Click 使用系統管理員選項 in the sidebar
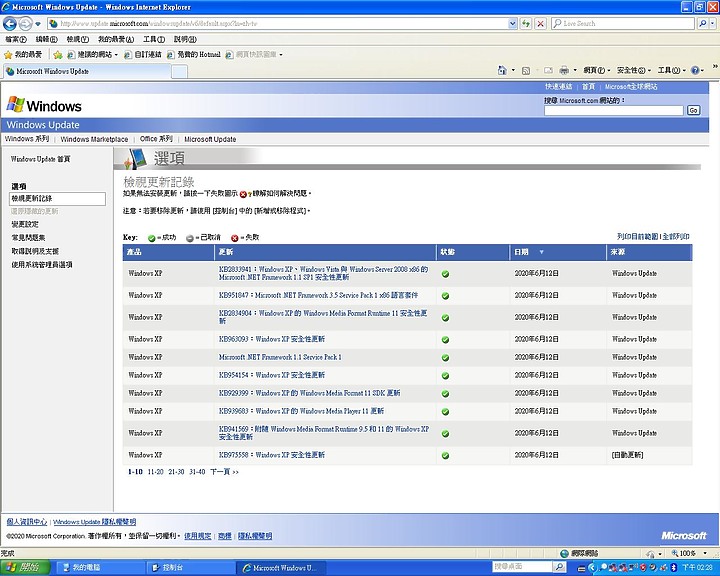 (x=42, y=265)
